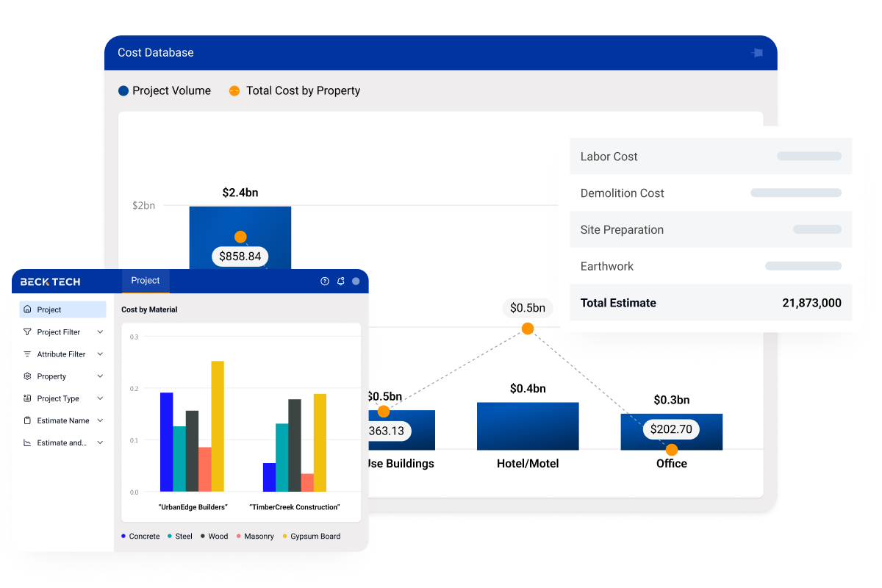Screen dimensions: 882x588
Task: Click the Hotel/Motel bar
Action: (x=528, y=426)
